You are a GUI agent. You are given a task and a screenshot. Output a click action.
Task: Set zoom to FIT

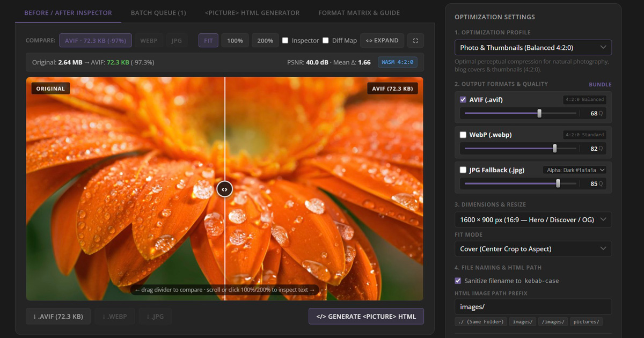(x=208, y=40)
